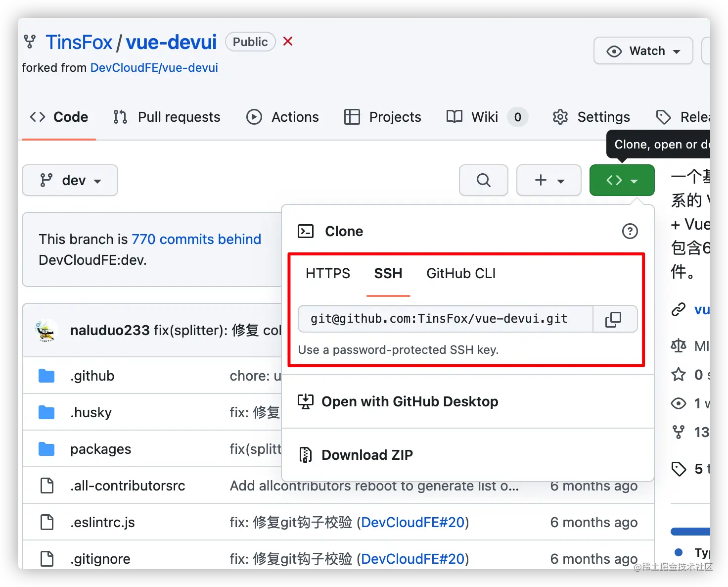Open the .husky folder
Screen dimensions: 728x587
[91, 412]
